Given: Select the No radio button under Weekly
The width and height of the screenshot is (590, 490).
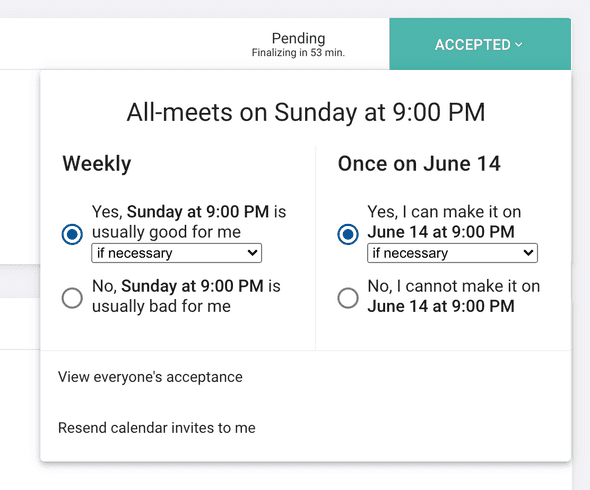Looking at the screenshot, I should [x=72, y=298].
